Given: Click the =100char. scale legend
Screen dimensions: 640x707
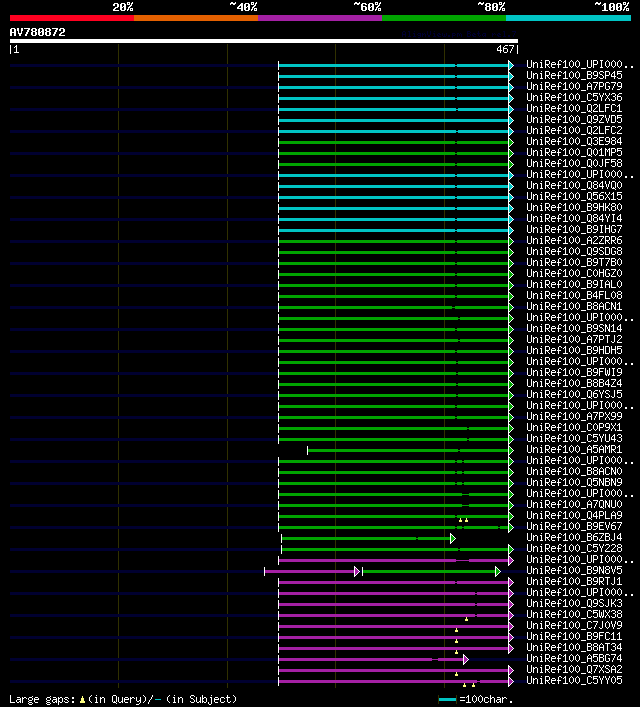Looking at the screenshot, I should tap(476, 700).
